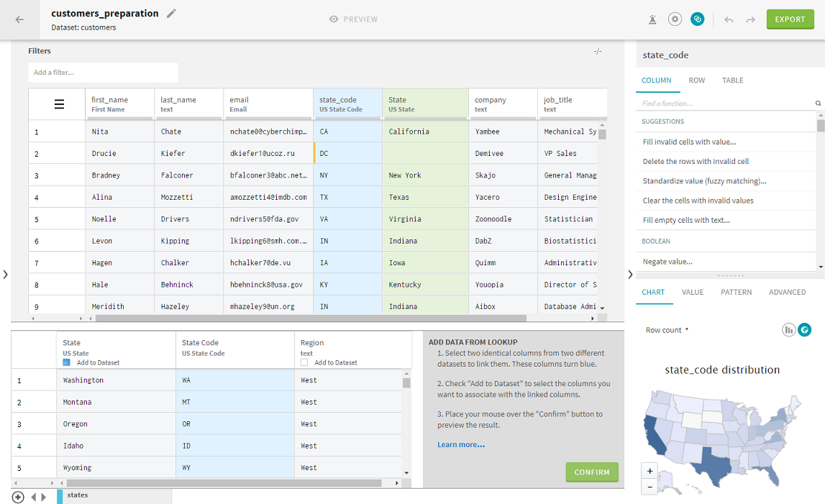
Task: Open the PATTERN tab
Action: (x=736, y=293)
